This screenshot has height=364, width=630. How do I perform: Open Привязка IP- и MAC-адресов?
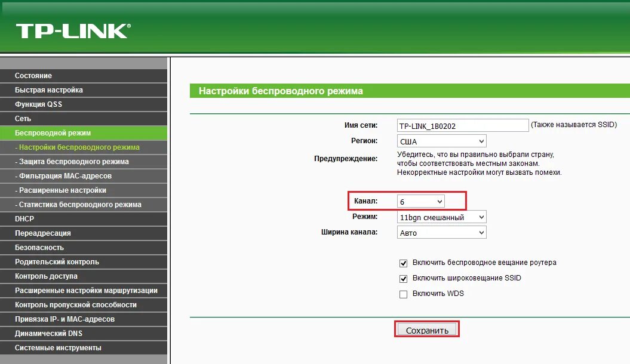pyautogui.click(x=84, y=319)
